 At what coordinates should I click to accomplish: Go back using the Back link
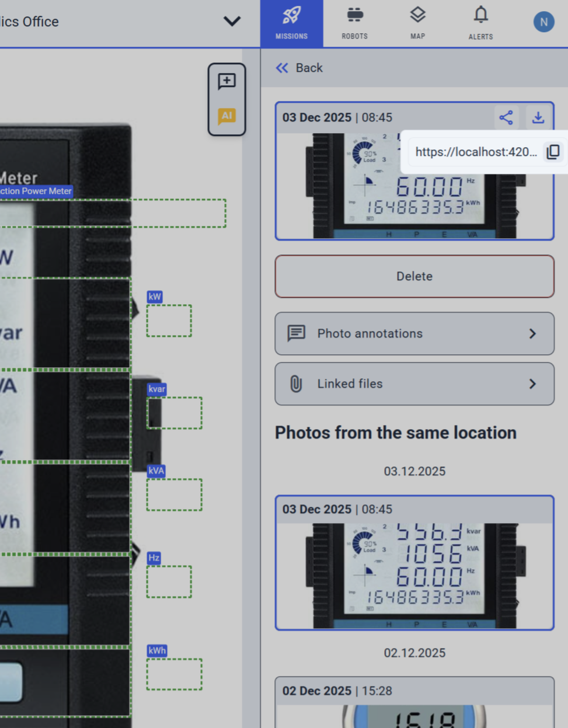click(299, 68)
